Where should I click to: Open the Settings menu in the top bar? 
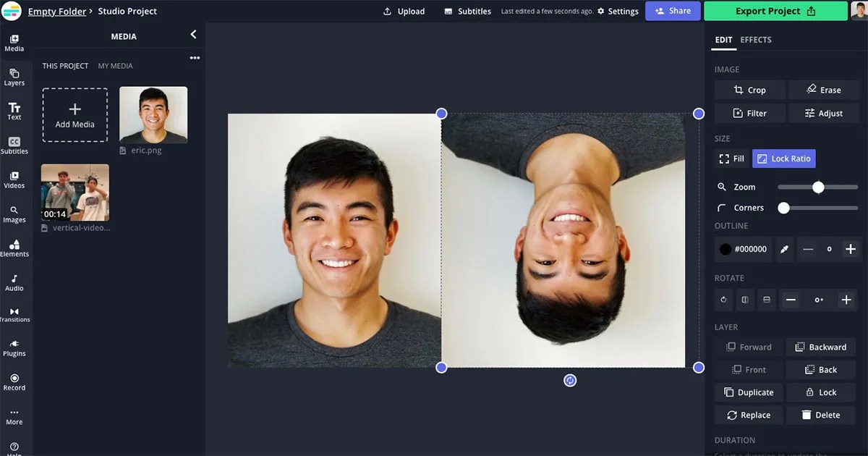pyautogui.click(x=618, y=11)
